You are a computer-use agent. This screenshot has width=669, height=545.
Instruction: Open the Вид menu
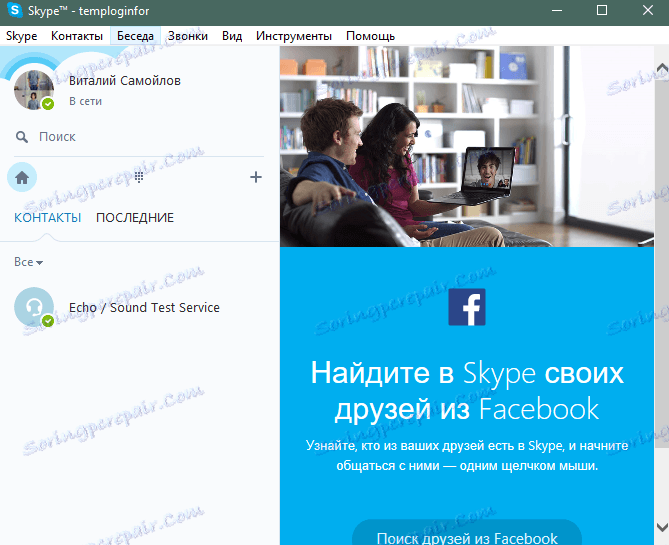coord(232,36)
